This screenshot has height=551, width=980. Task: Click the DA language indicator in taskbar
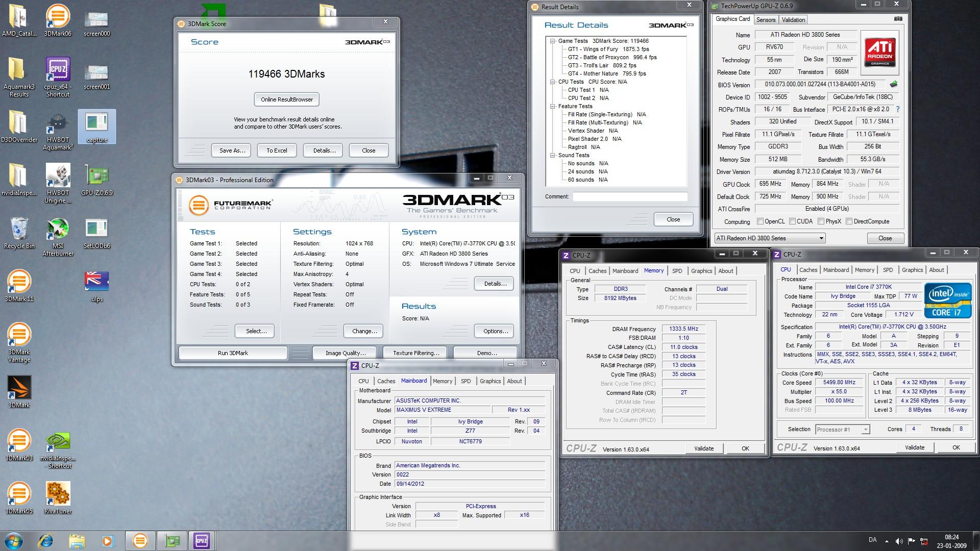pos(872,540)
